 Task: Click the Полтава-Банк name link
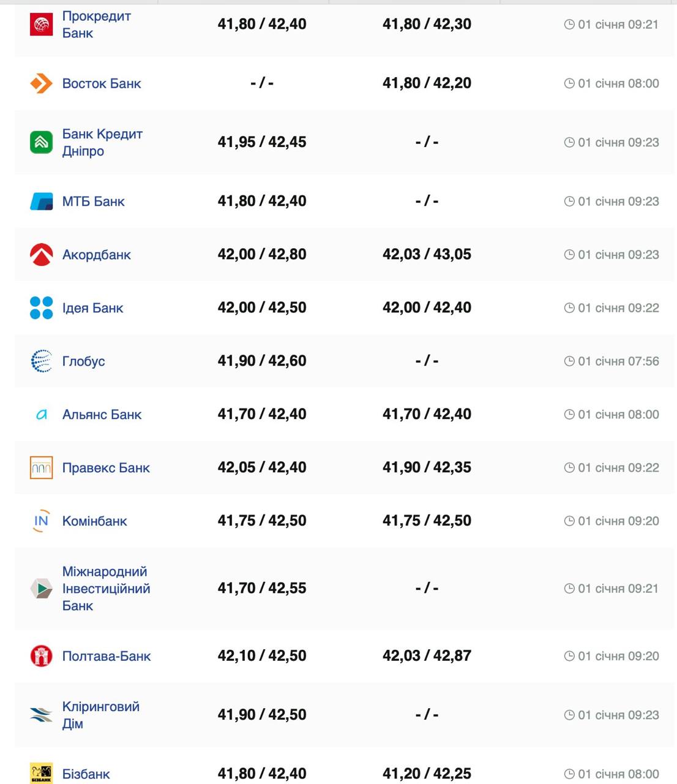click(106, 656)
